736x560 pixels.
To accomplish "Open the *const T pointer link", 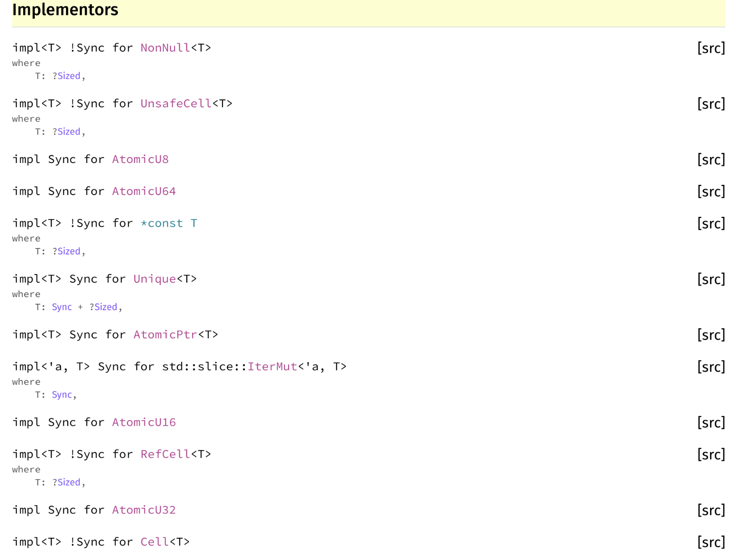I will coord(169,223).
